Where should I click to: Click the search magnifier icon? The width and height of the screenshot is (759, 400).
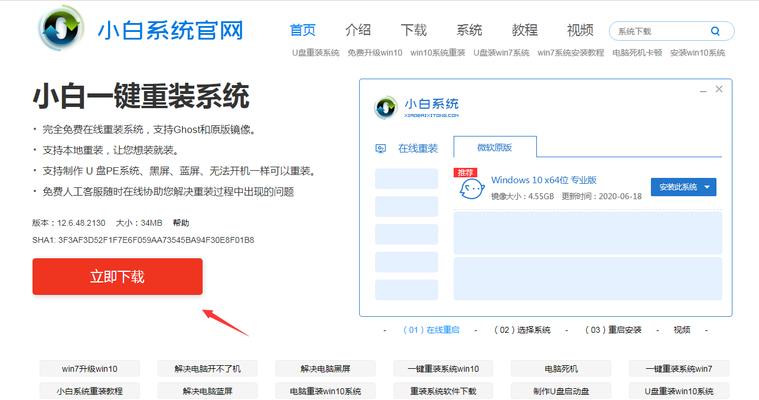[x=715, y=31]
